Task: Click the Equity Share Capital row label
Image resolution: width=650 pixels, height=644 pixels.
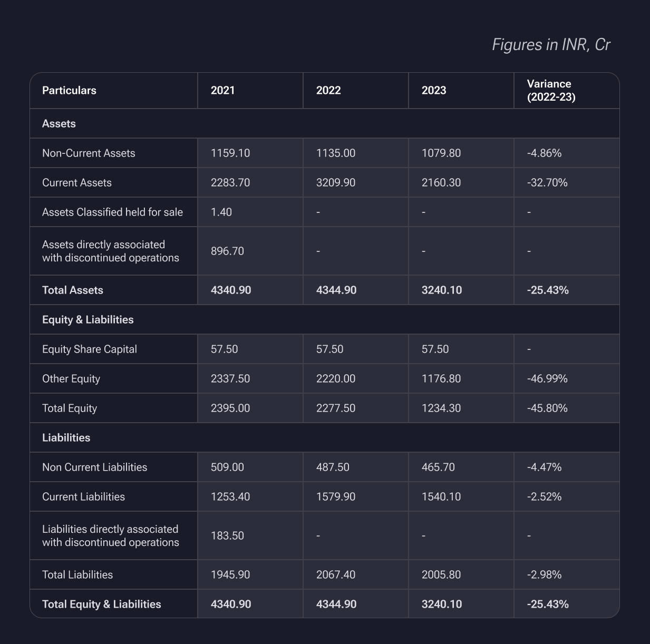Action: coord(90,349)
